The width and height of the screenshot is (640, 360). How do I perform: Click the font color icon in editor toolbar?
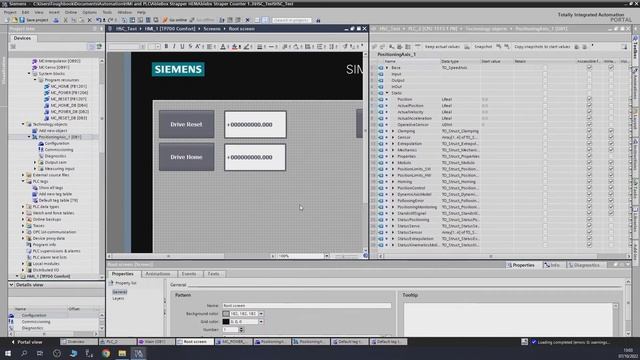[223, 47]
